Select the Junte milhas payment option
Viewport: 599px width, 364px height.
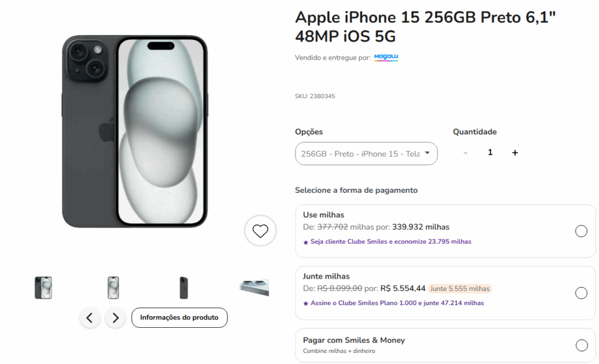[x=581, y=292]
